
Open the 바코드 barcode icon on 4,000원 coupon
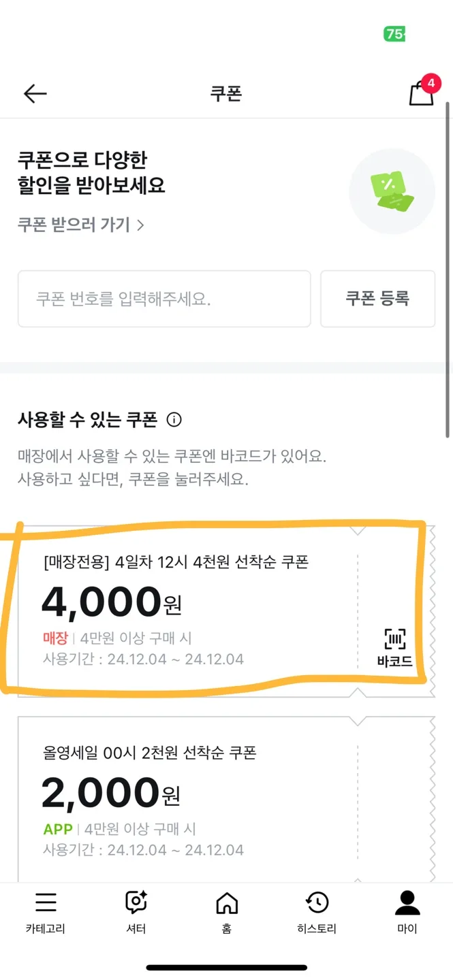point(394,647)
